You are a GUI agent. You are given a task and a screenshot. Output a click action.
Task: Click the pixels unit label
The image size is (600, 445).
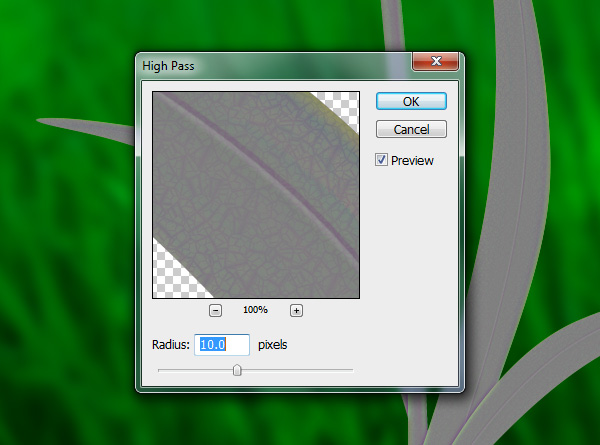click(272, 345)
